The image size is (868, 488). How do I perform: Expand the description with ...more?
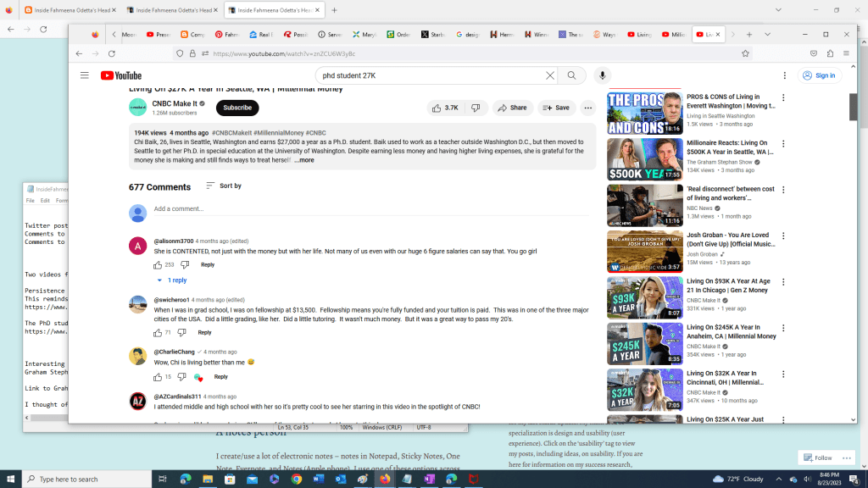[304, 159]
